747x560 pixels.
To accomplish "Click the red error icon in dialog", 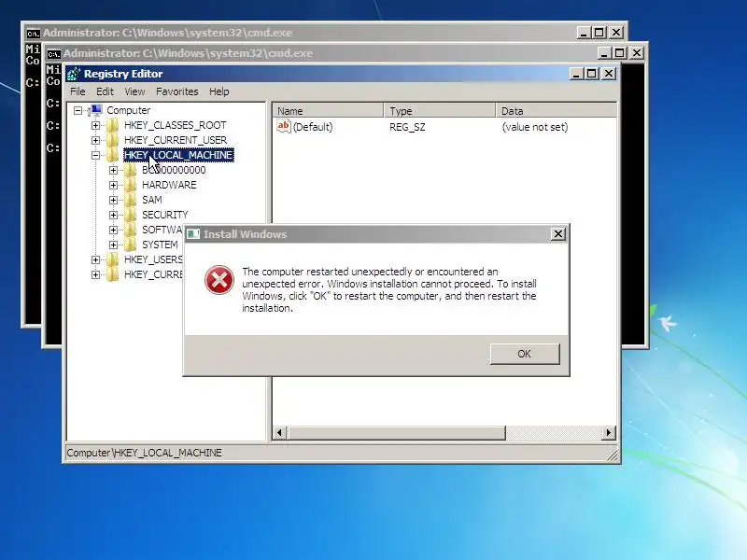I will [219, 279].
